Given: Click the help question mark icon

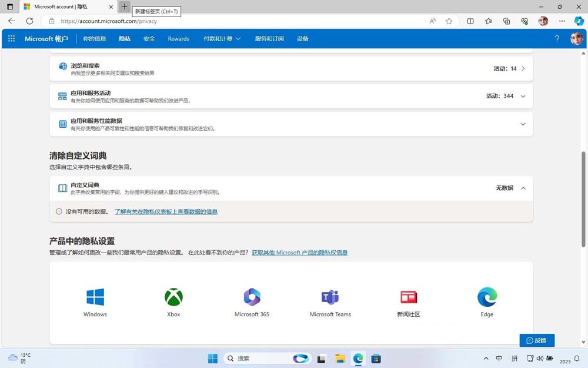Looking at the screenshot, I should pos(557,38).
